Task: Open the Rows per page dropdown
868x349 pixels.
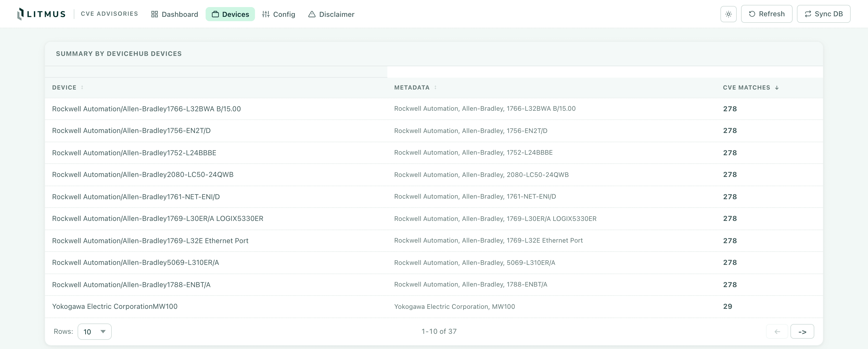Action: (x=95, y=331)
